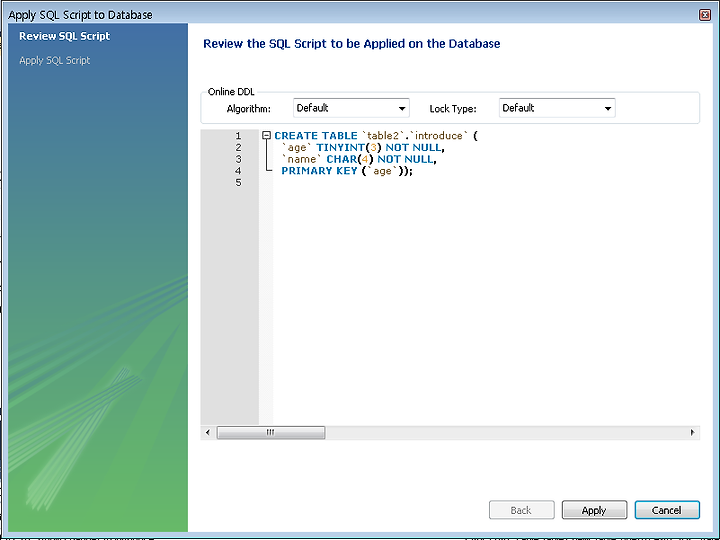Click the `introduce` table name
The image size is (720, 540).
tap(439, 135)
